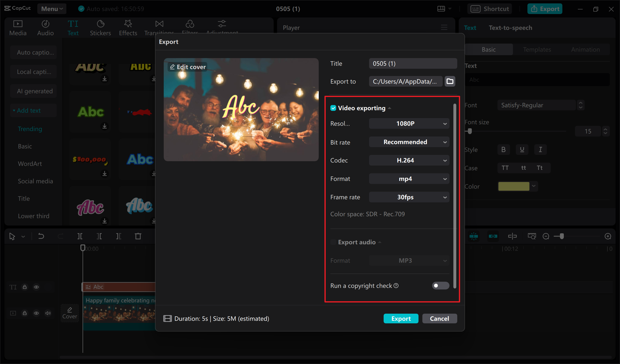This screenshot has height=364, width=620.
Task: Click Edit cover on the preview thumbnail
Action: tap(188, 67)
